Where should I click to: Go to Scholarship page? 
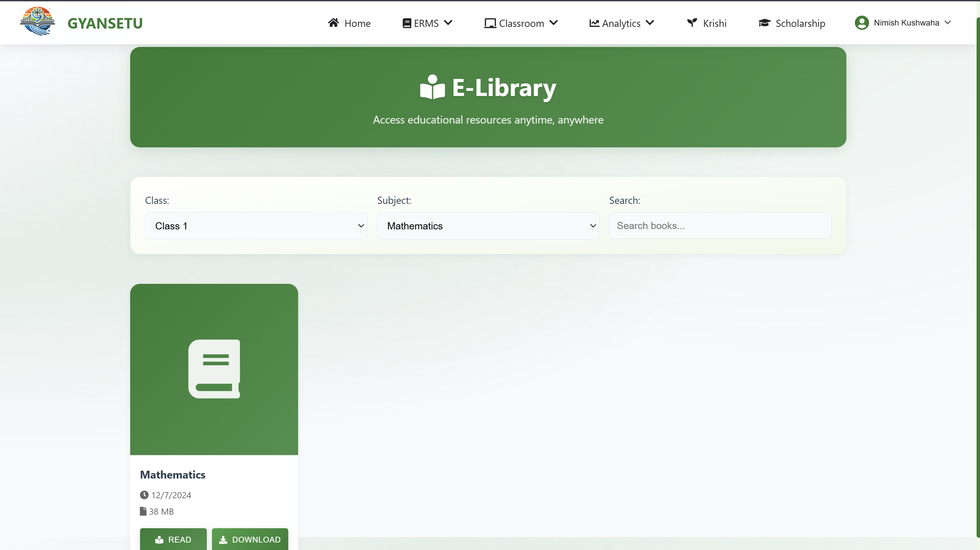[800, 23]
